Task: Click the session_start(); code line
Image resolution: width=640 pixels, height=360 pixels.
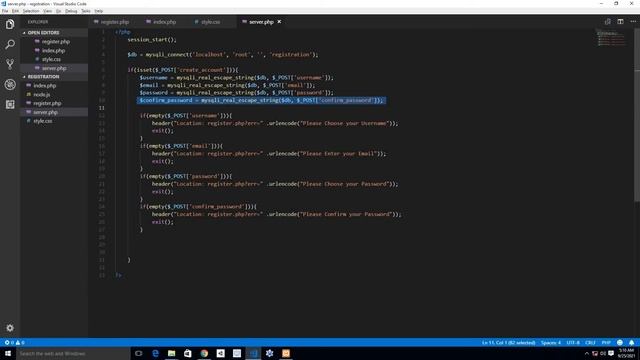Action: pyautogui.click(x=152, y=40)
